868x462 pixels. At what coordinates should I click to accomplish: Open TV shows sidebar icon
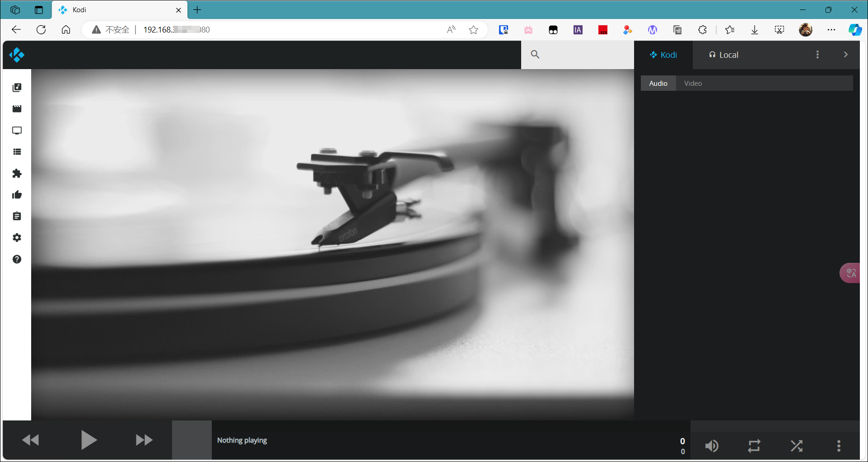[x=17, y=131]
